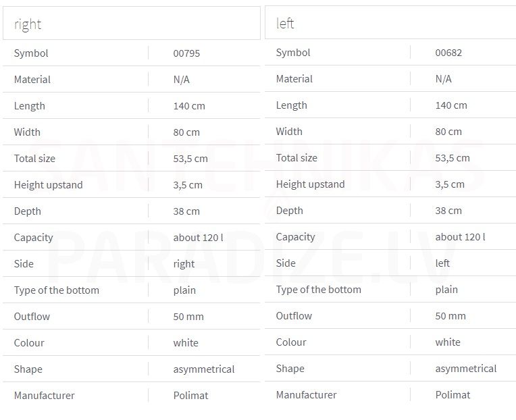Click Manufacturer label in left table

(x=307, y=394)
